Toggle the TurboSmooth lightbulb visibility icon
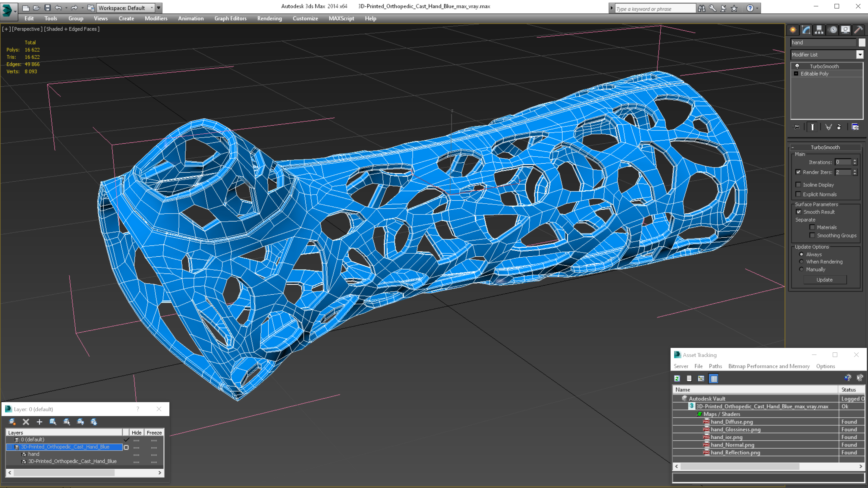 tap(797, 66)
